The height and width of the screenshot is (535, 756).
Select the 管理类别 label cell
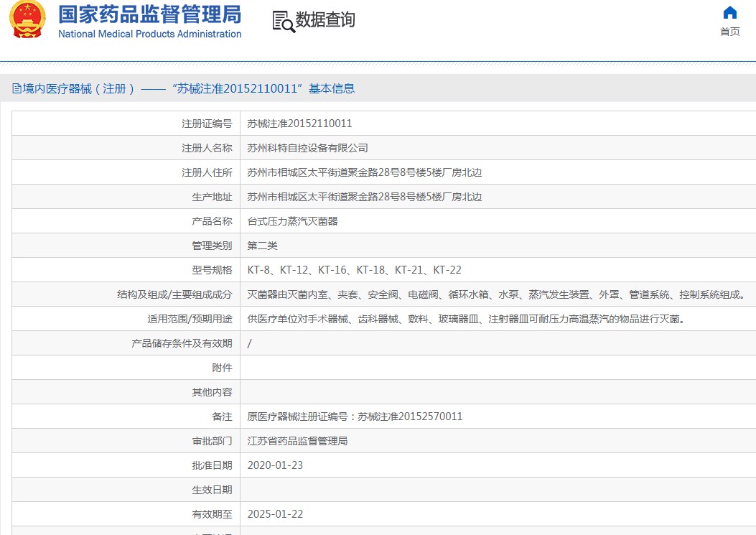click(126, 246)
